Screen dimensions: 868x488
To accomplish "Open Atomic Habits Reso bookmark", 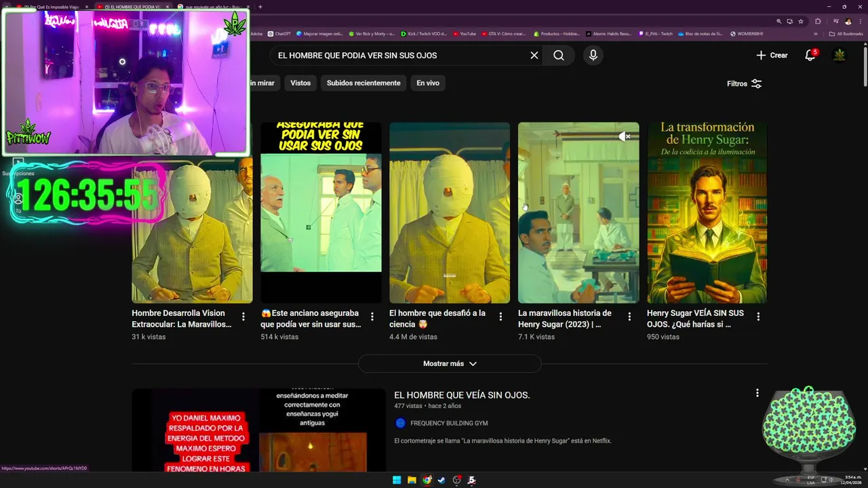I will 608,33.
